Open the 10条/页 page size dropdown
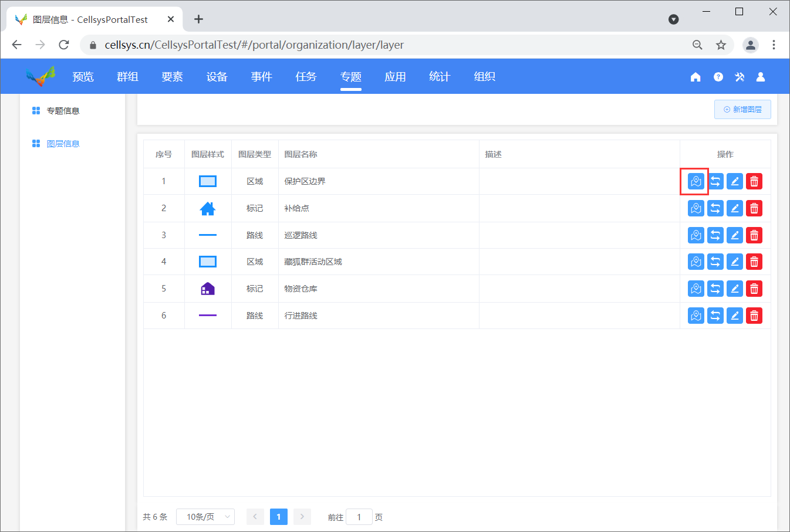This screenshot has width=790, height=532. pyautogui.click(x=205, y=517)
